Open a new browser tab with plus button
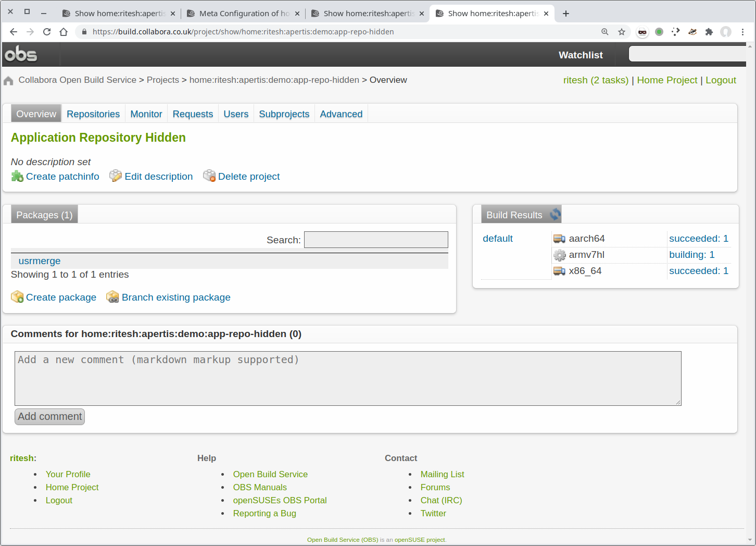This screenshot has width=756, height=546. click(x=566, y=14)
